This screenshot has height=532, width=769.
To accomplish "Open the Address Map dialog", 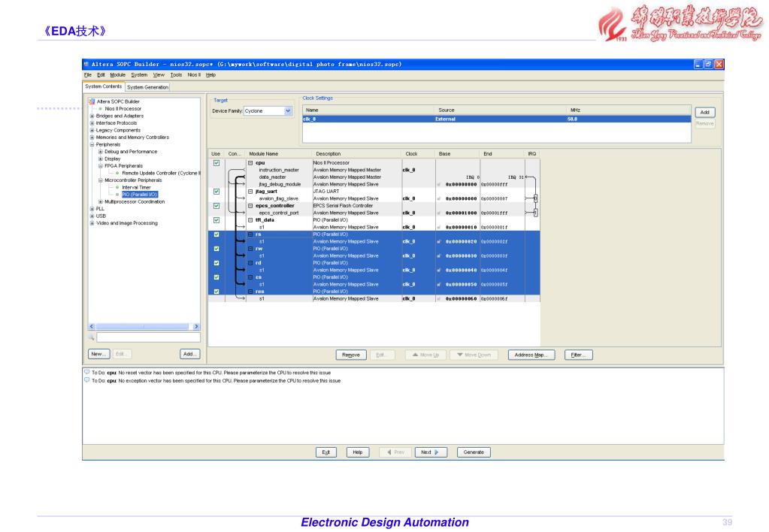I will (x=531, y=355).
